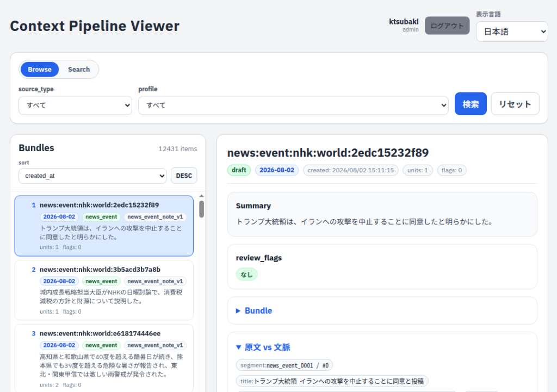Click the units: 1 chip in detail header
557x392 pixels.
[x=417, y=170]
